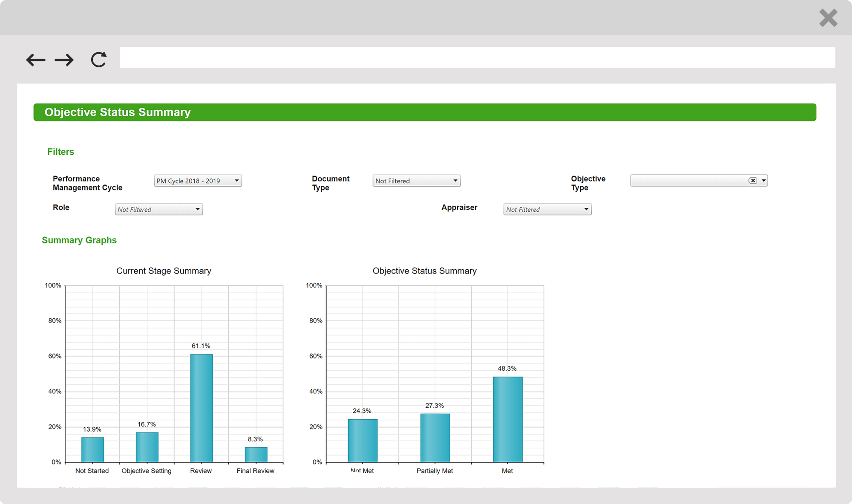The image size is (852, 504).
Task: Click the Filters section heading
Action: (x=60, y=152)
